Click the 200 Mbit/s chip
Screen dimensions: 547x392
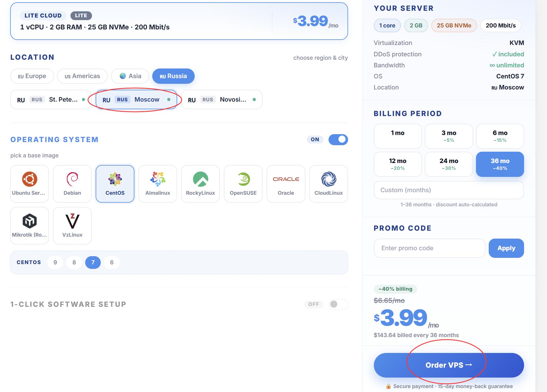(x=501, y=25)
